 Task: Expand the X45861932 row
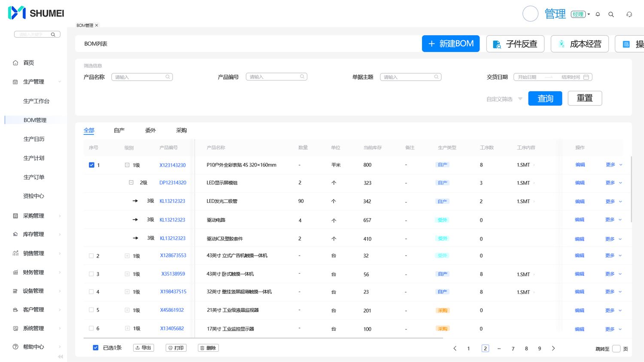click(x=127, y=310)
